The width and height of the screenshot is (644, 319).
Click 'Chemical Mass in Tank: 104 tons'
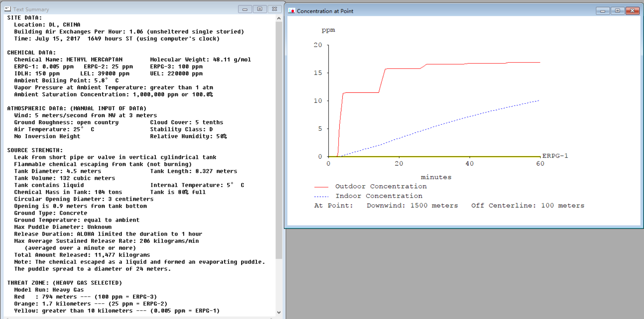tap(68, 192)
